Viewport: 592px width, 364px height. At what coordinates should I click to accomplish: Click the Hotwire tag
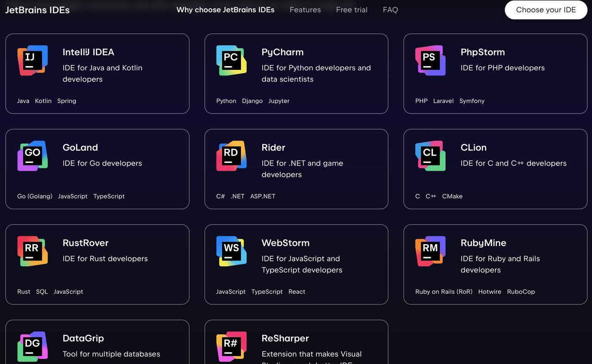(x=490, y=291)
